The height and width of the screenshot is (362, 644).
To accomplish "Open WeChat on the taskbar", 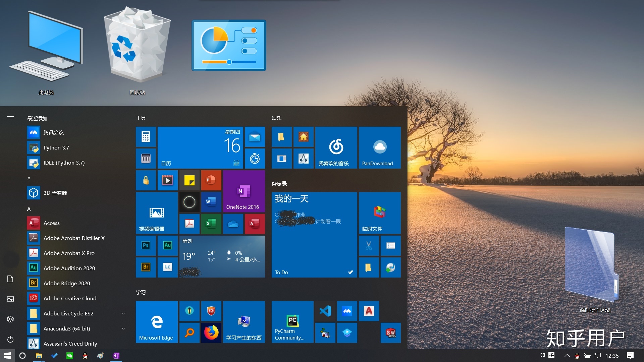I will (x=70, y=356).
